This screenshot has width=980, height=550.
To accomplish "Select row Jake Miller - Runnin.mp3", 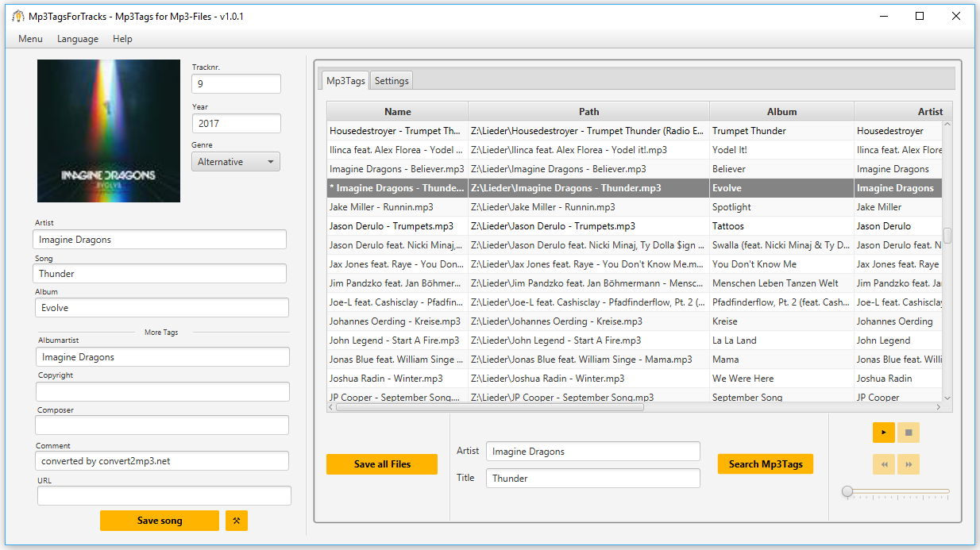I will [x=635, y=207].
